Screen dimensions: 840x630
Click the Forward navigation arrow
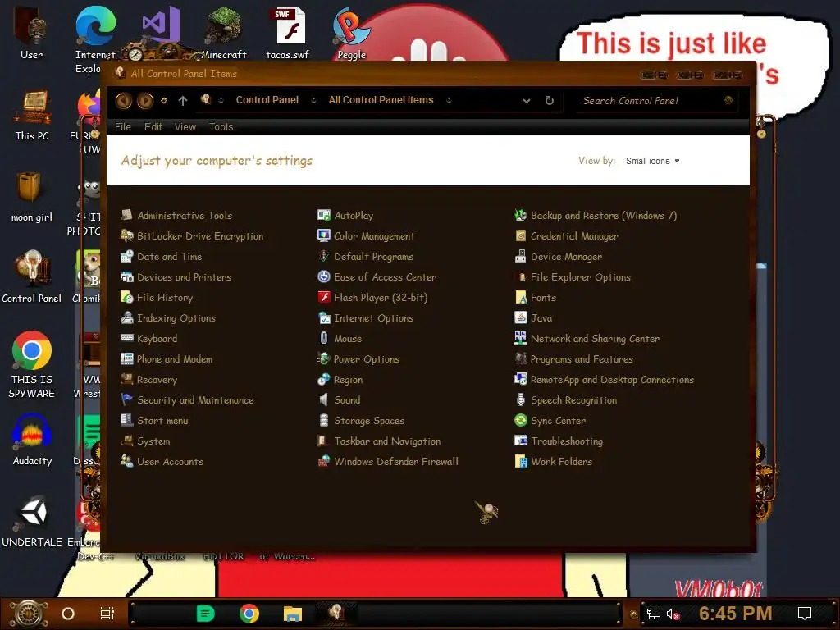tap(145, 100)
